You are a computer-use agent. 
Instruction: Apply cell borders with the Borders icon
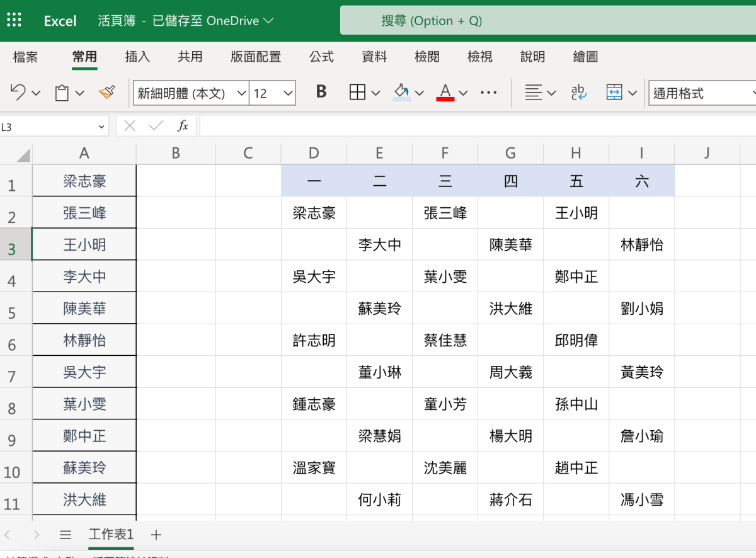pyautogui.click(x=357, y=93)
